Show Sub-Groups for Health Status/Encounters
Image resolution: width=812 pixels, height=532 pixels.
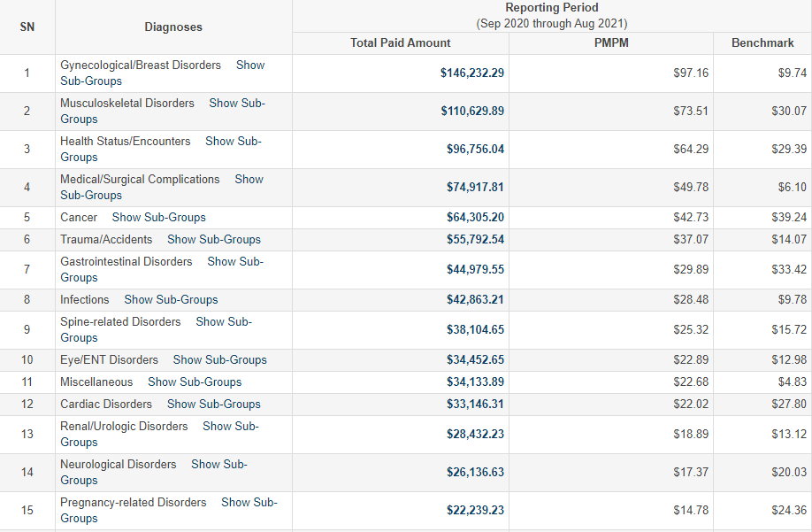click(x=233, y=142)
